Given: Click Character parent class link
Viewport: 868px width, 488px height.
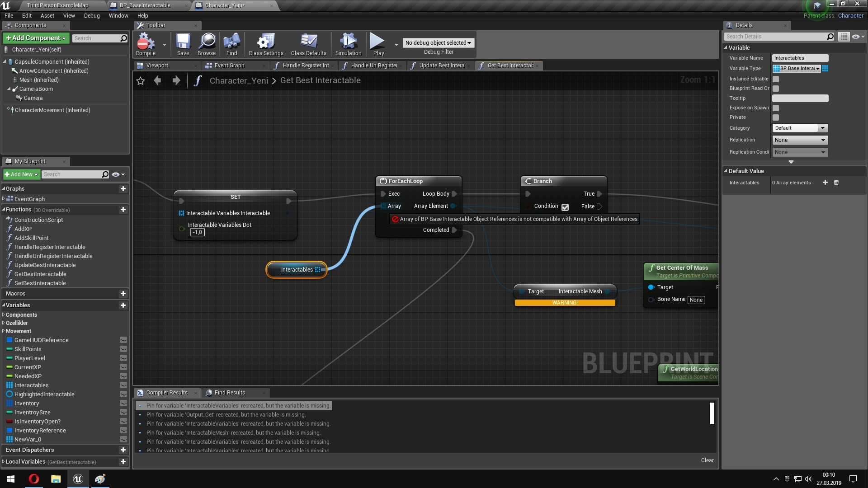Looking at the screenshot, I should (x=850, y=15).
